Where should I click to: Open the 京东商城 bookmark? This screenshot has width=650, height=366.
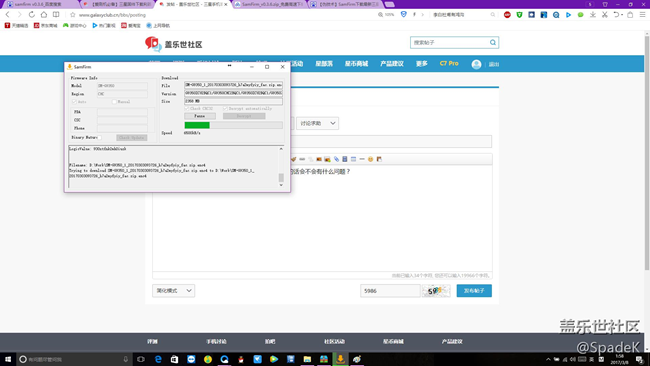[x=46, y=25]
